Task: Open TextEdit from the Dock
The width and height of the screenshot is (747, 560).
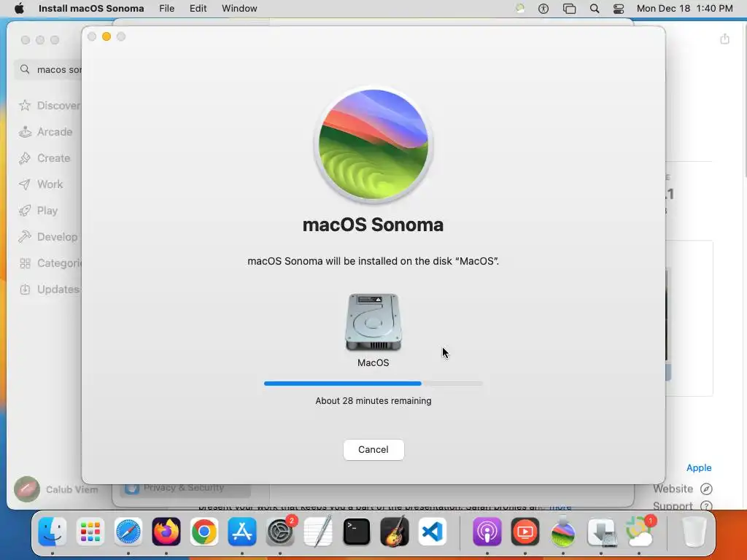Action: [318, 532]
